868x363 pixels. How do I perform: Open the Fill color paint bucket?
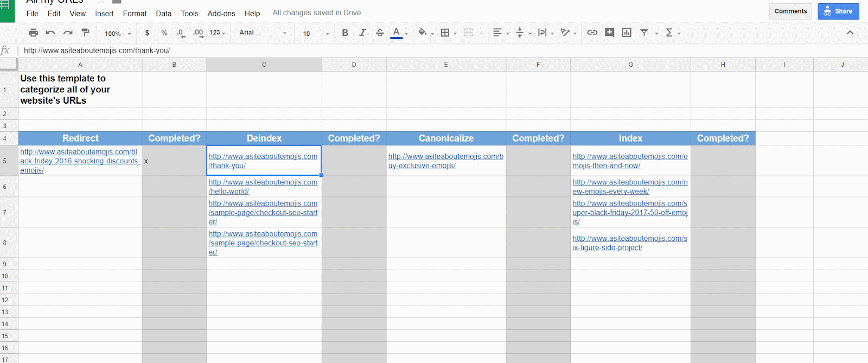click(423, 33)
